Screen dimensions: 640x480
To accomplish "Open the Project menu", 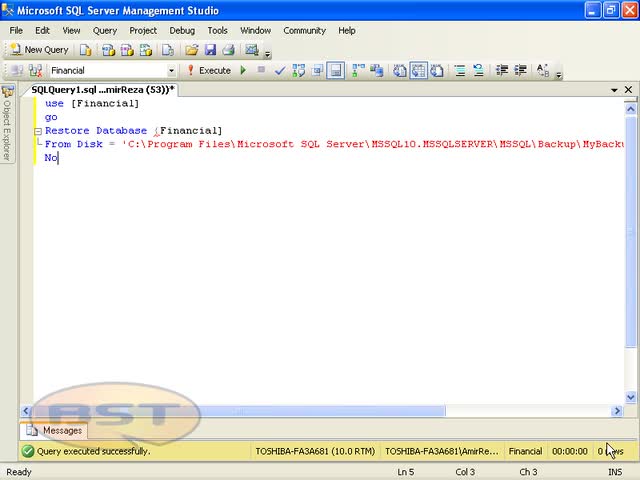I will point(143,31).
